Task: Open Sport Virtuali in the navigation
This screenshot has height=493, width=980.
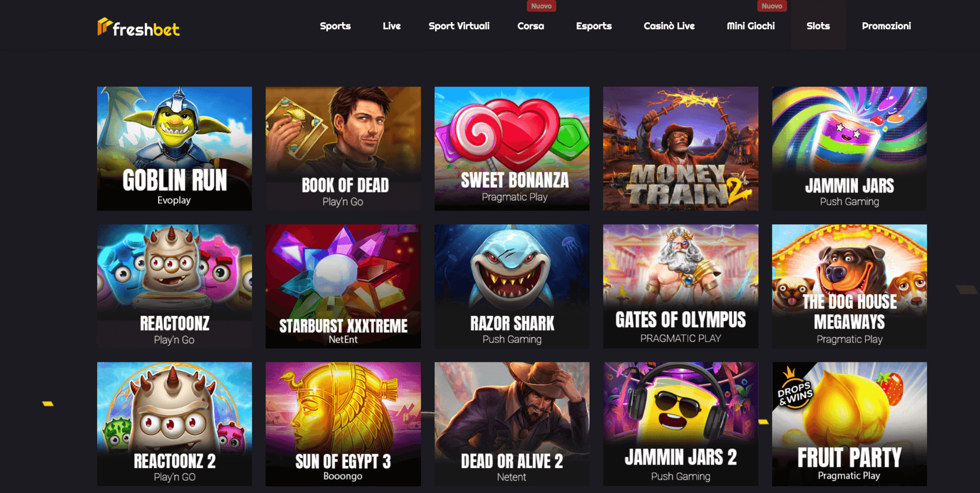Action: coord(459,26)
